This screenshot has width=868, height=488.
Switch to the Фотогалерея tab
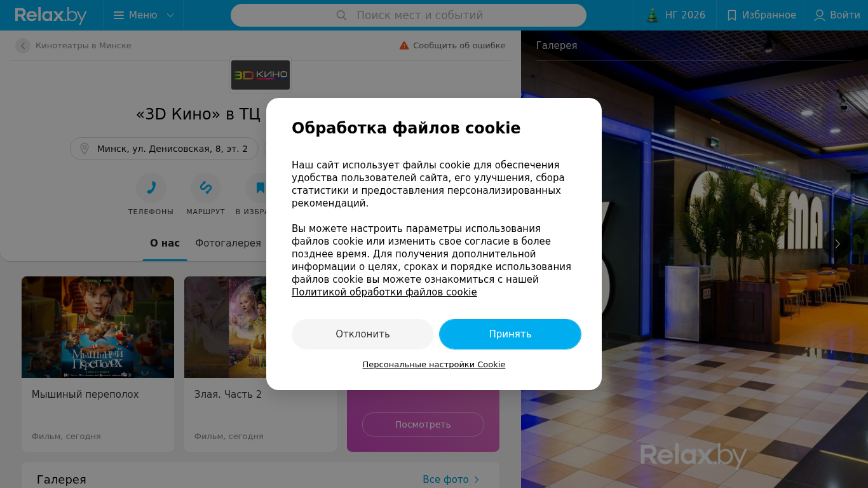click(x=228, y=243)
